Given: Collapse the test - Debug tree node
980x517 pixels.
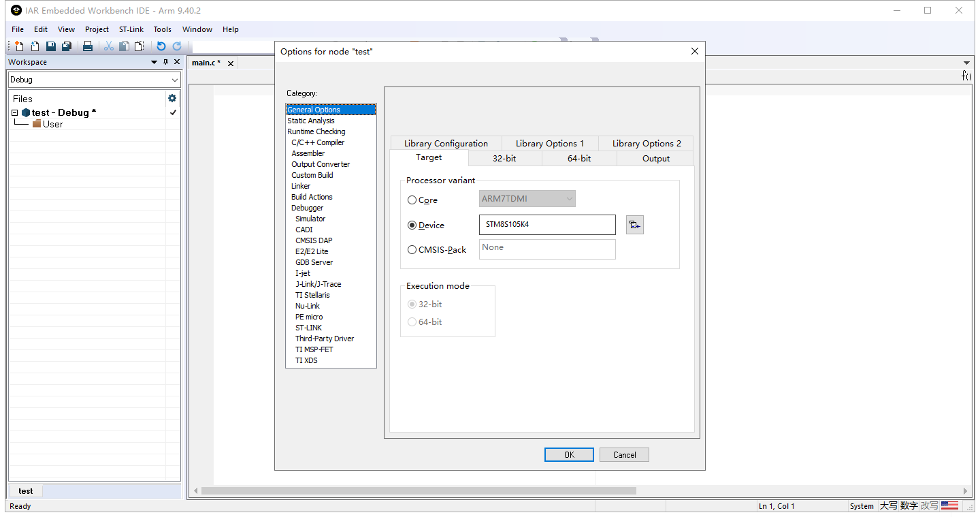Looking at the screenshot, I should (x=14, y=112).
